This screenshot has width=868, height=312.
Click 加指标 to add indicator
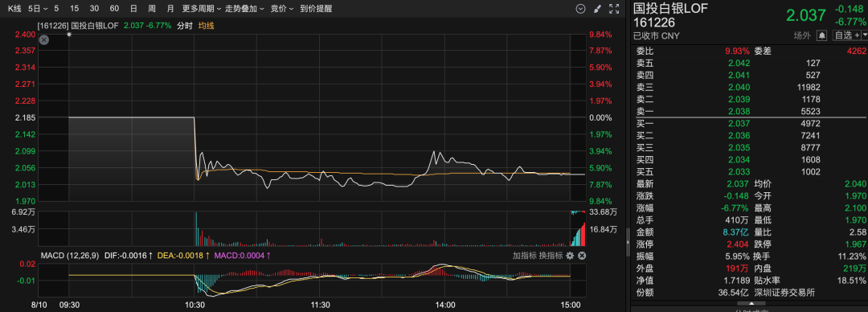click(524, 256)
